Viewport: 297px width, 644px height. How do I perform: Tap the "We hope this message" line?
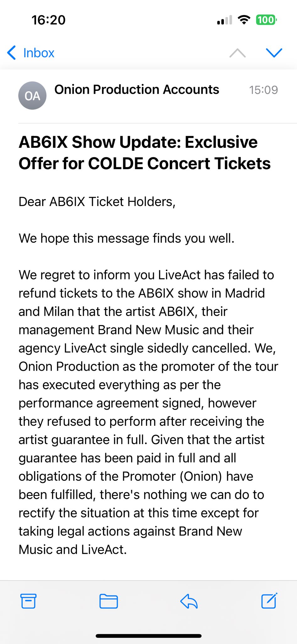(127, 238)
